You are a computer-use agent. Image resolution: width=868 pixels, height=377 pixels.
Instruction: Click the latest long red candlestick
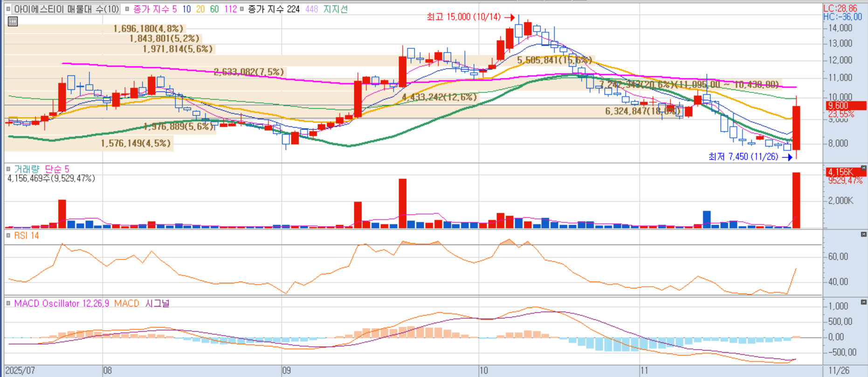point(796,128)
